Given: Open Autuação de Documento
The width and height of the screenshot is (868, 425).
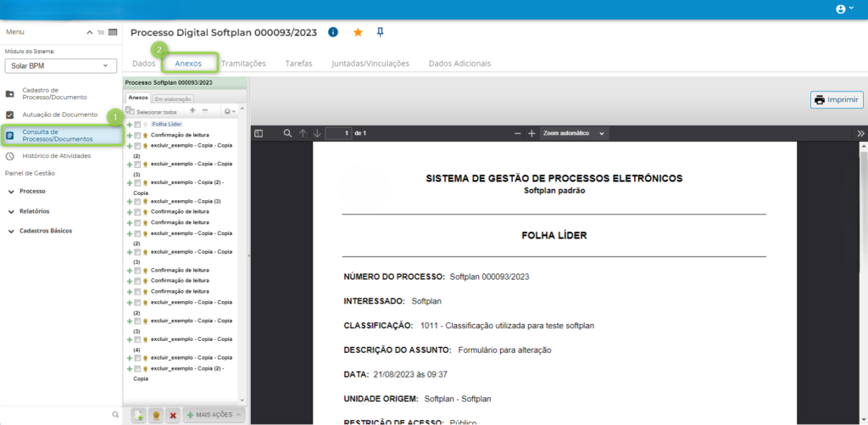Looking at the screenshot, I should (x=52, y=115).
